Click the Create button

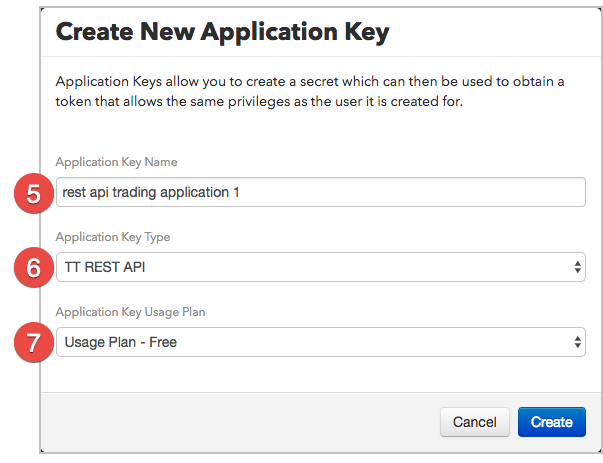551,422
